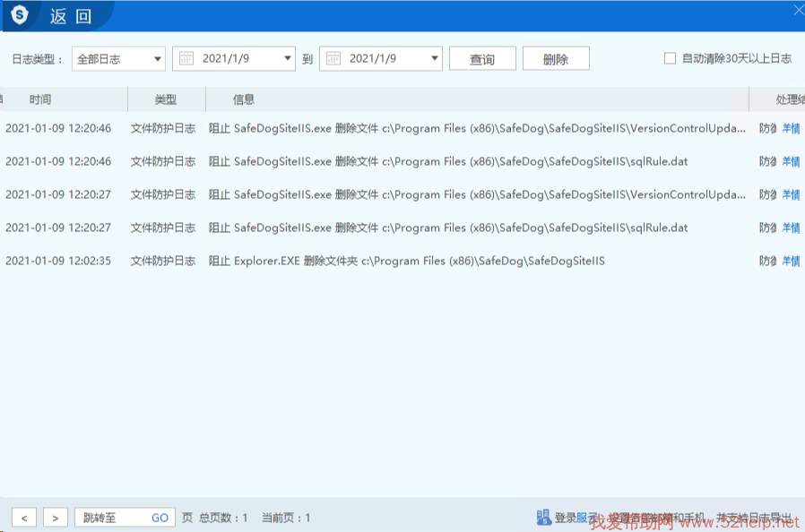Click the 跳转至 page number input field
Image resolution: width=805 pixels, height=532 pixels.
pyautogui.click(x=110, y=518)
